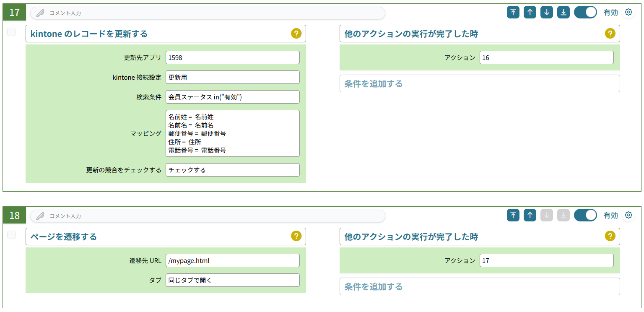Image resolution: width=644 pixels, height=312 pixels.
Task: Click the comment input box on action 17
Action: [208, 13]
